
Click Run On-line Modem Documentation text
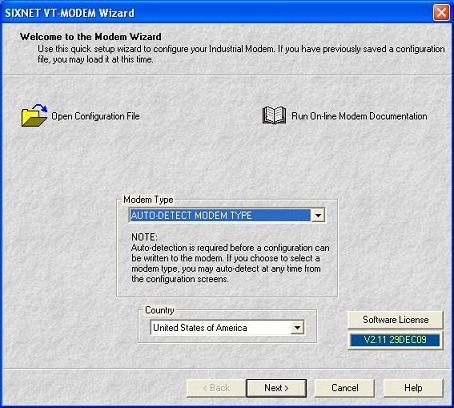[359, 116]
